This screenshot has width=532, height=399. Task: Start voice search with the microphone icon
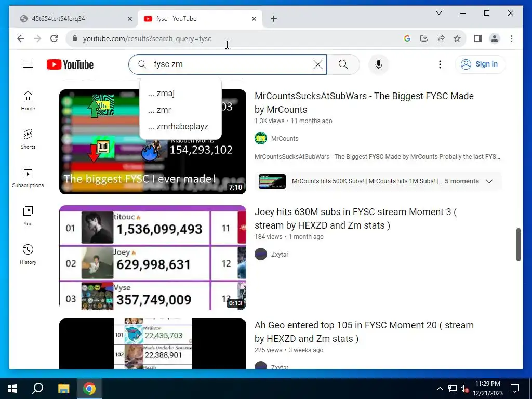coord(379,64)
